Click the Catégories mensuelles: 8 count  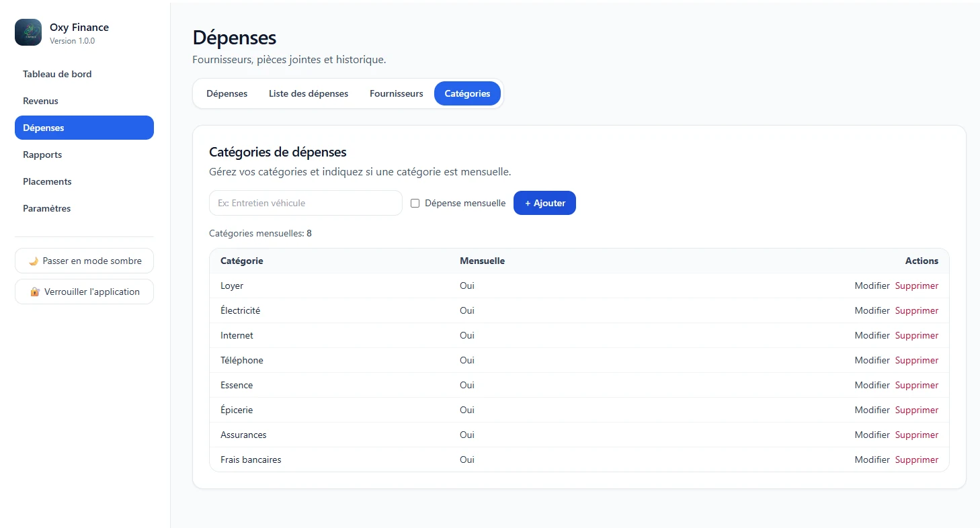[260, 234]
